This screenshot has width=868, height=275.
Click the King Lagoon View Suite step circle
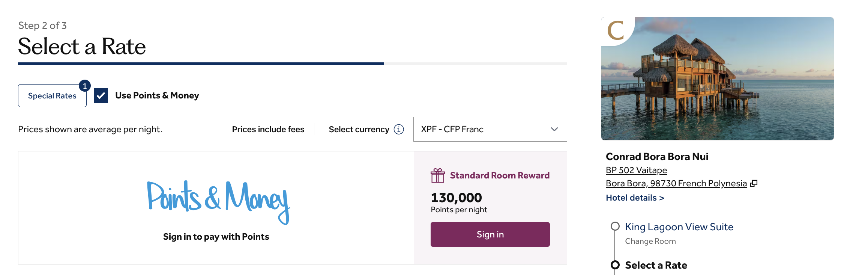(x=615, y=226)
